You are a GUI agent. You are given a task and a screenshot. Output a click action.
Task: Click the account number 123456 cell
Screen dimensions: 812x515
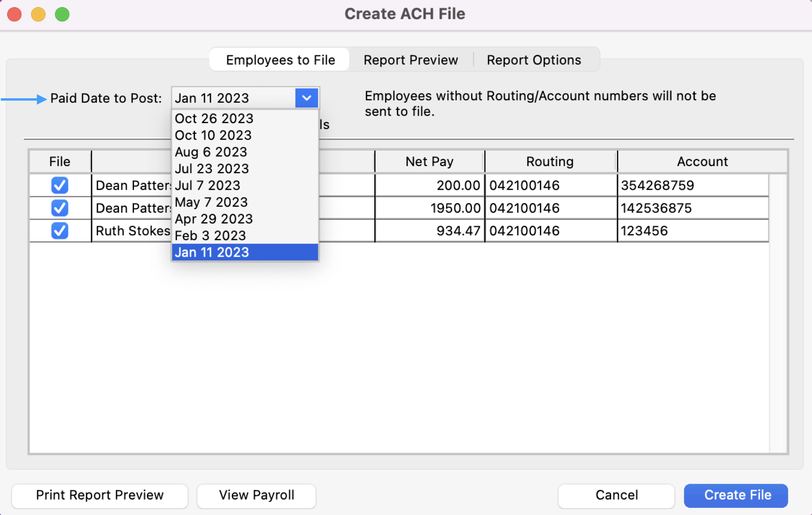pyautogui.click(x=644, y=231)
